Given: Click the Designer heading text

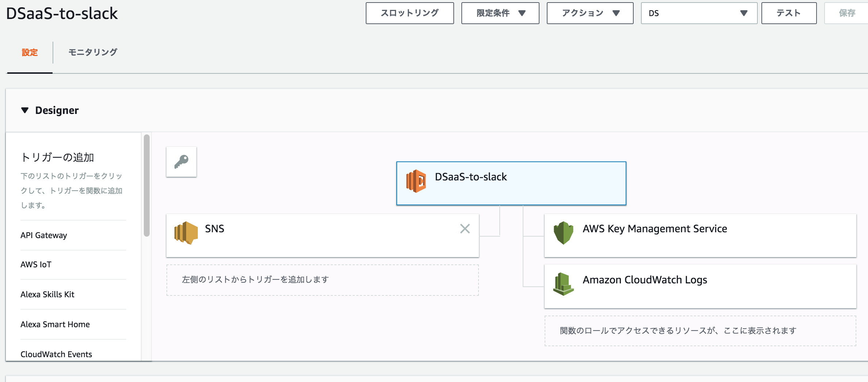Looking at the screenshot, I should click(x=57, y=110).
